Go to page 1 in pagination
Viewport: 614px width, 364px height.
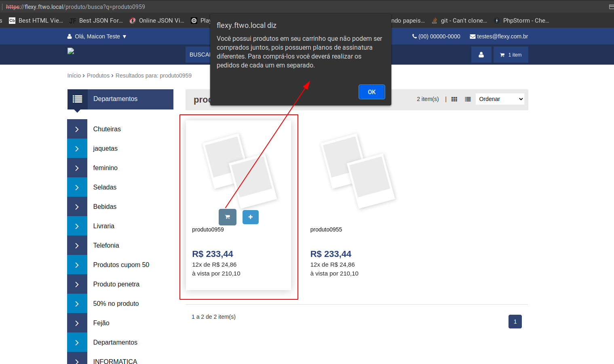(515, 322)
